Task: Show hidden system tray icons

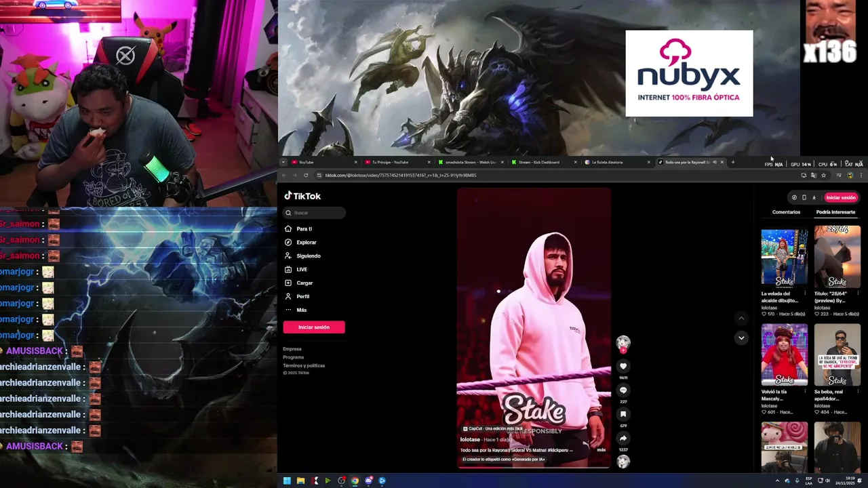Action: click(777, 481)
